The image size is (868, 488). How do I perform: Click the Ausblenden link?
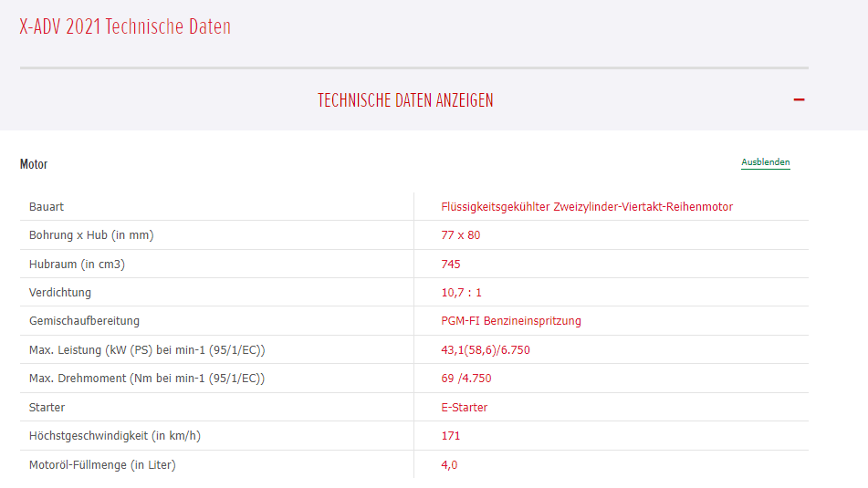pos(765,162)
